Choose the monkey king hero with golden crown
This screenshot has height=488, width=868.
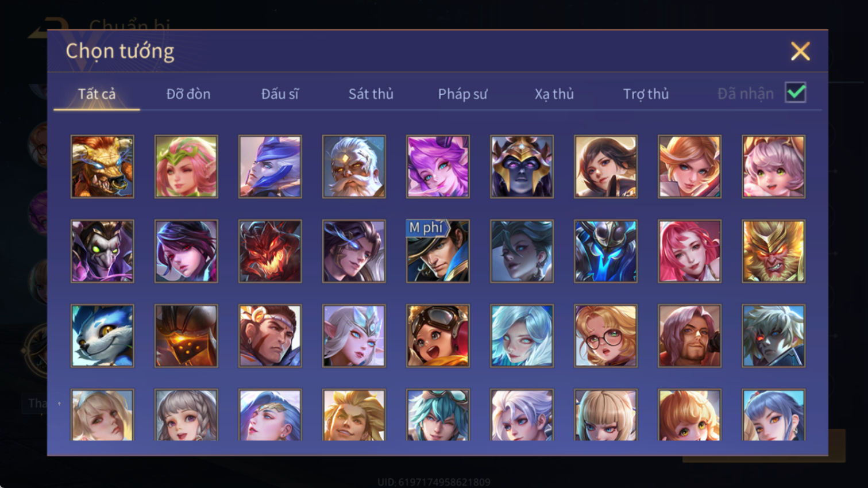click(773, 251)
